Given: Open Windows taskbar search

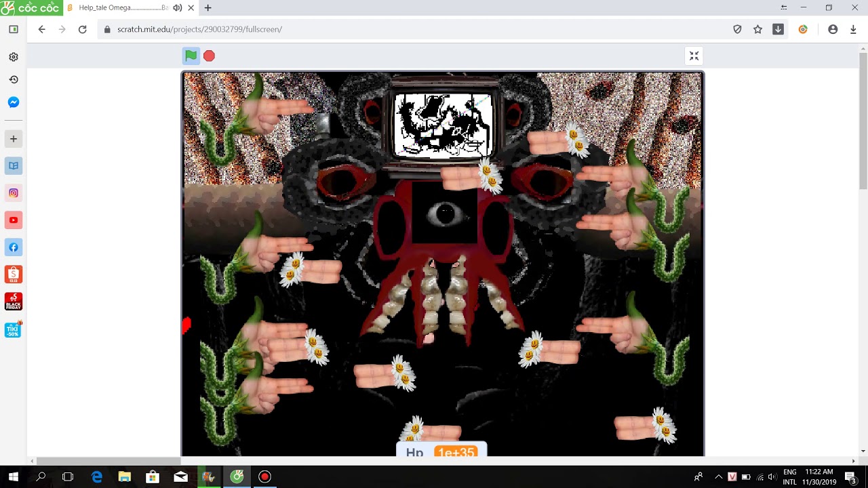Looking at the screenshot, I should pos(41,477).
